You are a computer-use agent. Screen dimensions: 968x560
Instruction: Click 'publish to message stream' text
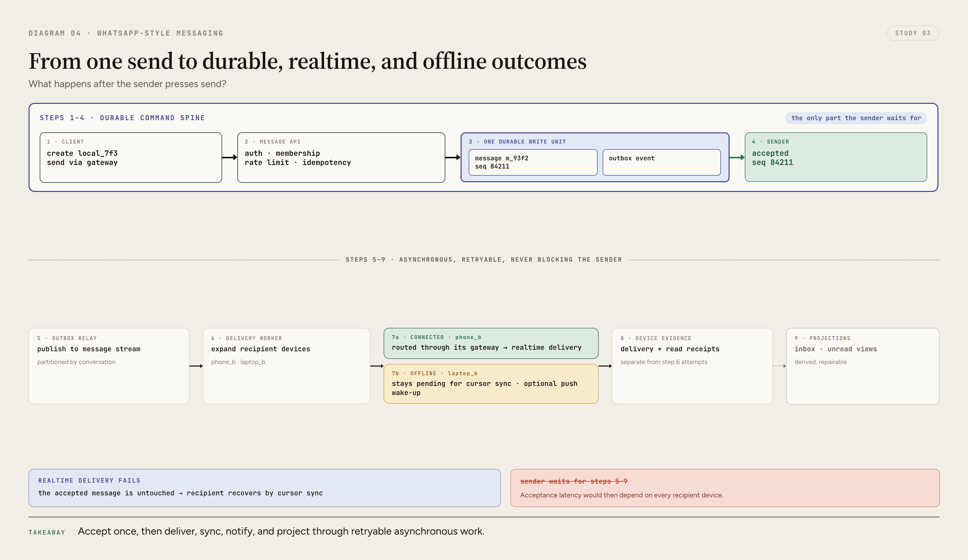89,349
